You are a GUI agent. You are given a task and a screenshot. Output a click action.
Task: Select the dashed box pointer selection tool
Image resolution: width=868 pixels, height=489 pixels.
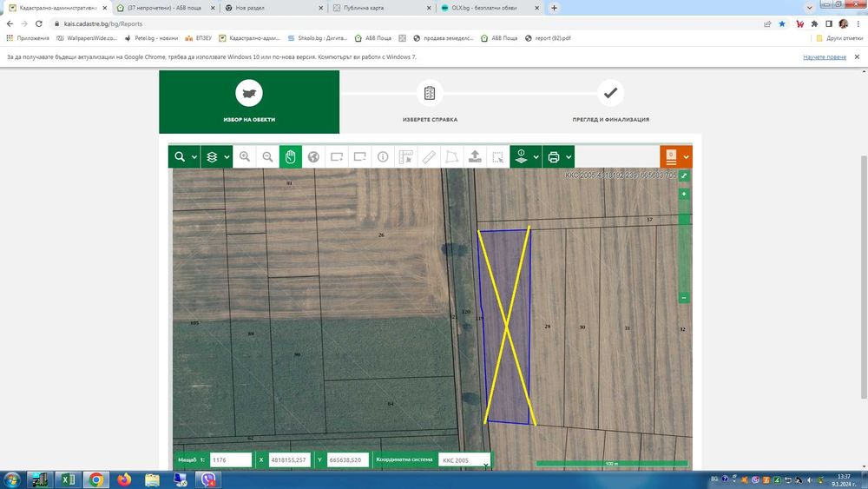pyautogui.click(x=498, y=157)
